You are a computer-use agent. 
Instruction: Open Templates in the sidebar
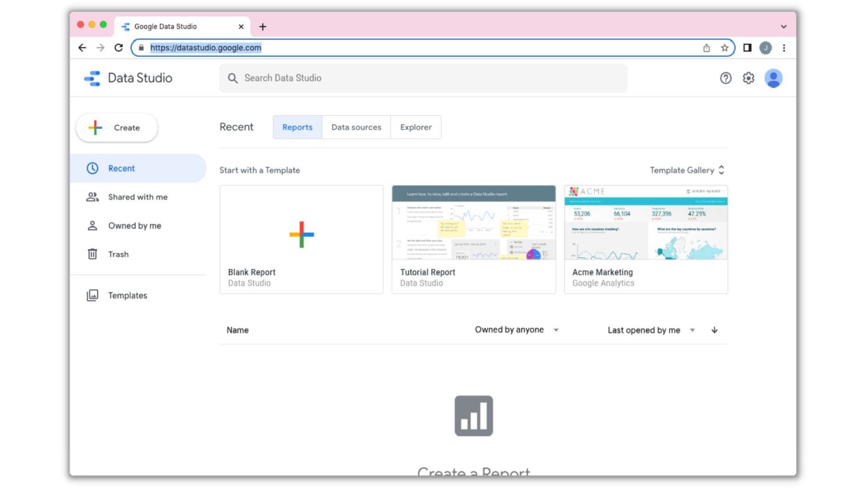tap(138, 295)
